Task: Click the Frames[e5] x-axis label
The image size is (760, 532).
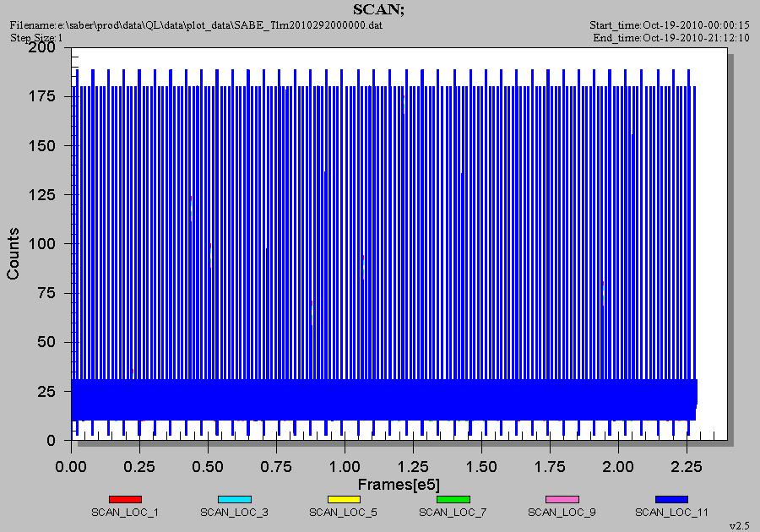Action: click(x=399, y=485)
